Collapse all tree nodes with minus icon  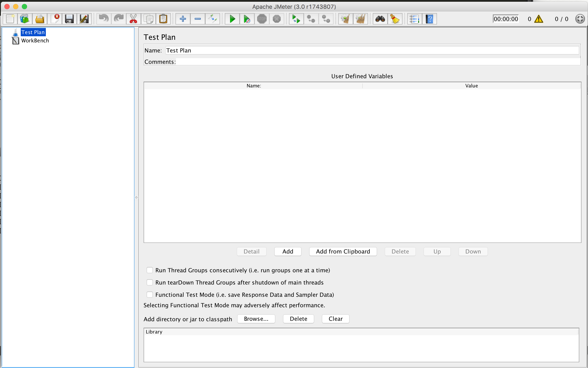(x=198, y=19)
